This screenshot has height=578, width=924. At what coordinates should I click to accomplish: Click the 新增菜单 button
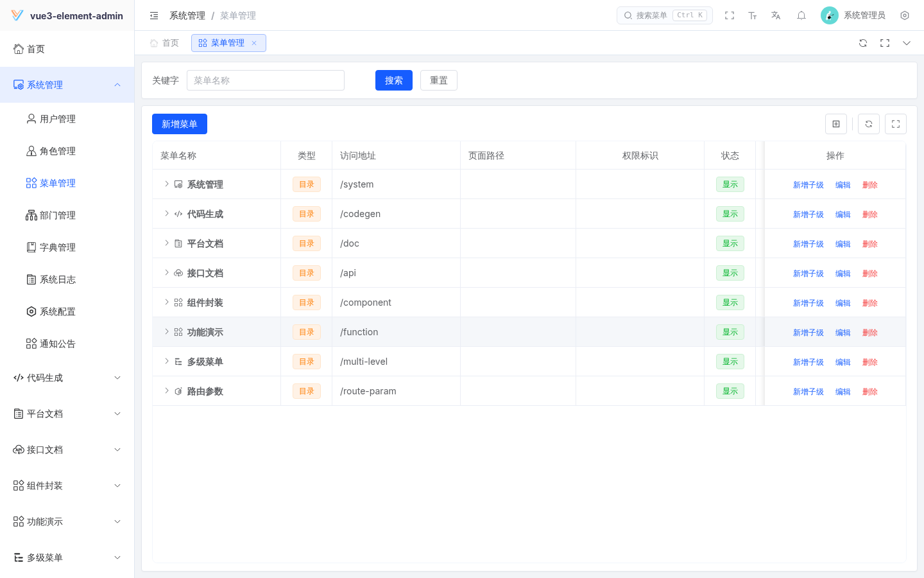(180, 124)
